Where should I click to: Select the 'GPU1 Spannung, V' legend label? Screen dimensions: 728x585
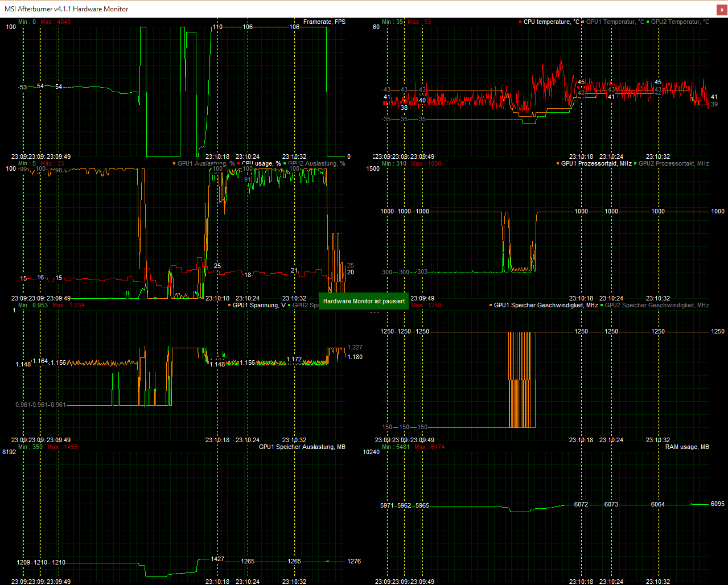[x=259, y=305]
